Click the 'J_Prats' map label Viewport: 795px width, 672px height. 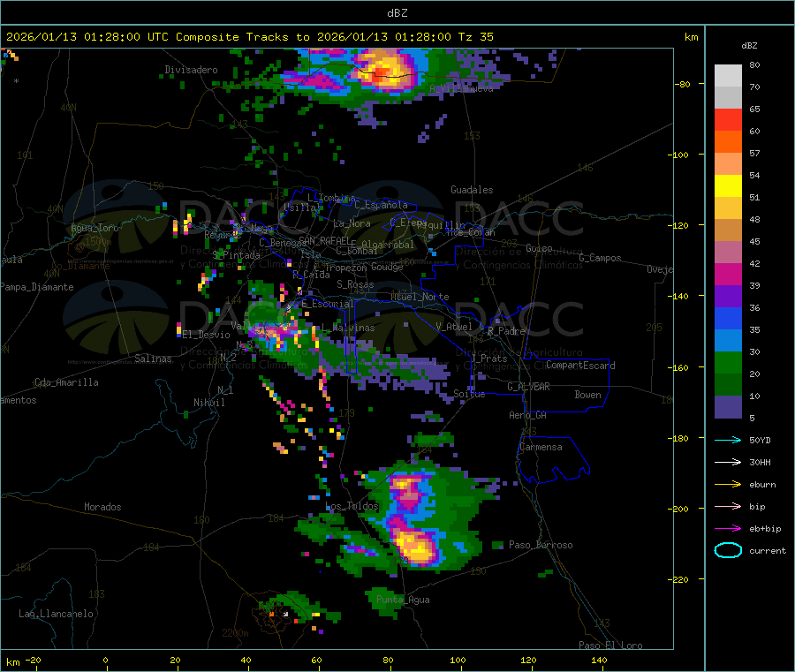[x=488, y=359]
